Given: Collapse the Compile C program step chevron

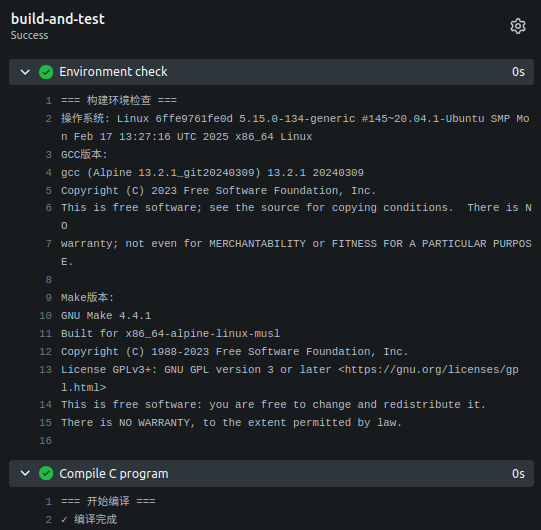Looking at the screenshot, I should [x=25, y=473].
